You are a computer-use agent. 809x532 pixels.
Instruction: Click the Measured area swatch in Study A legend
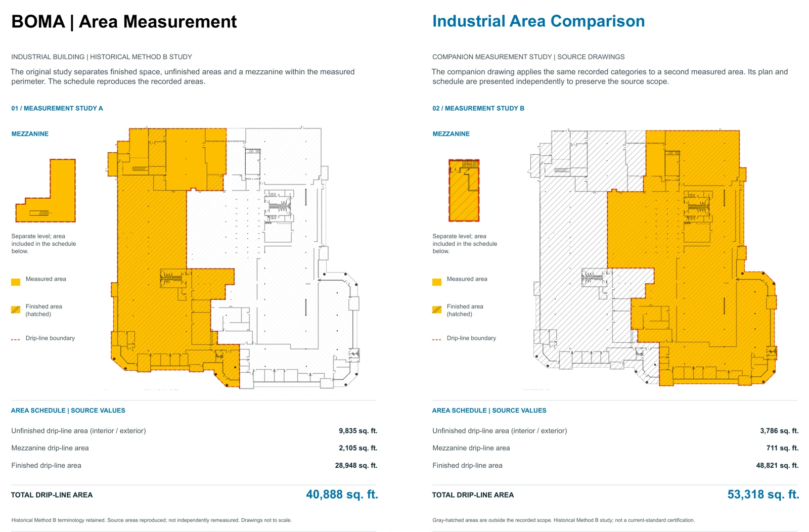tap(16, 282)
